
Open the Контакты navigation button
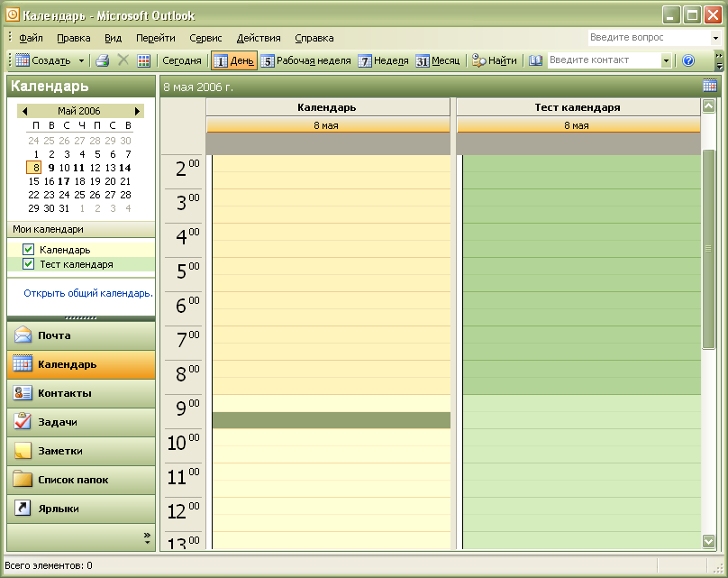pyautogui.click(x=81, y=393)
